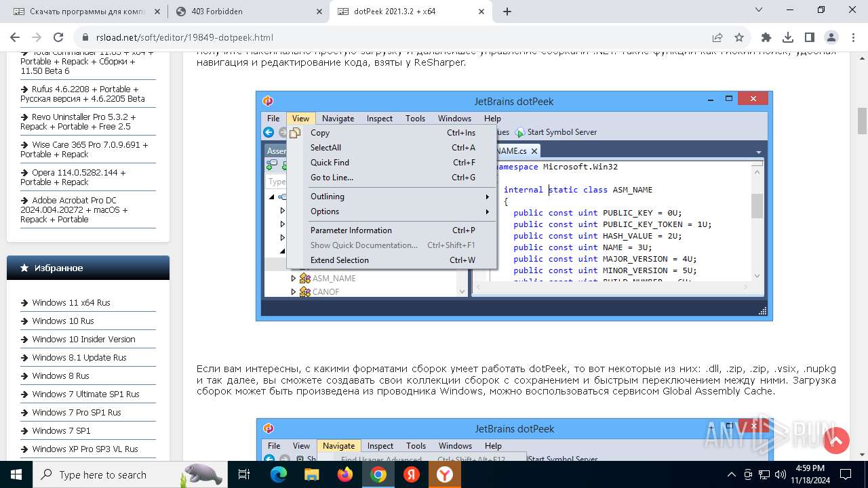This screenshot has width=868, height=488.
Task: Reload the current page
Action: click(x=58, y=37)
